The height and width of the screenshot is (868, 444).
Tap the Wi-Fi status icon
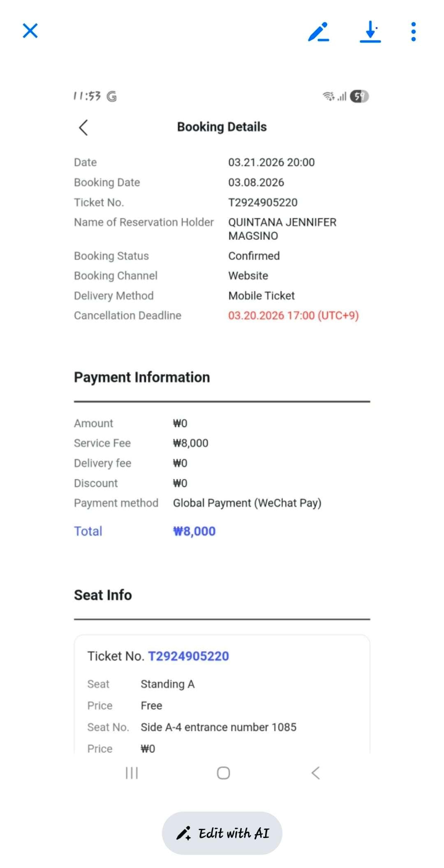click(328, 96)
